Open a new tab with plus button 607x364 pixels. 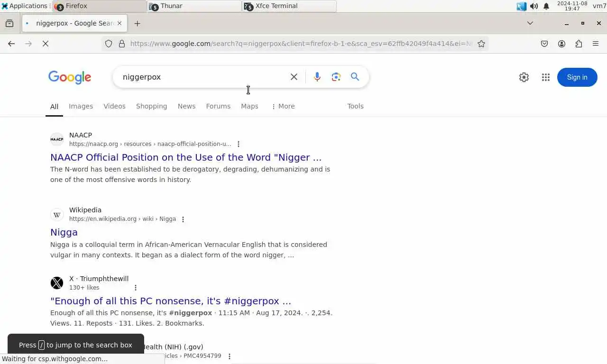tap(137, 23)
